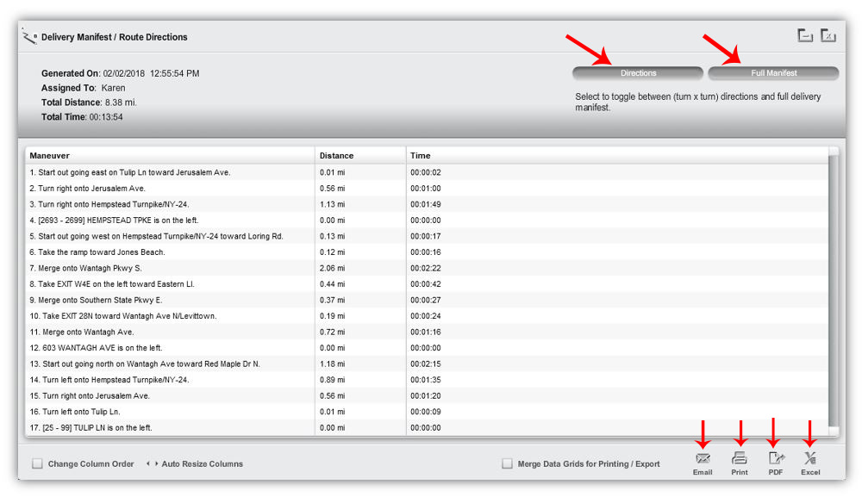Select row 12 603 WANTAGH AVE is on the left
This screenshot has height=497, width=868.
[x=427, y=348]
